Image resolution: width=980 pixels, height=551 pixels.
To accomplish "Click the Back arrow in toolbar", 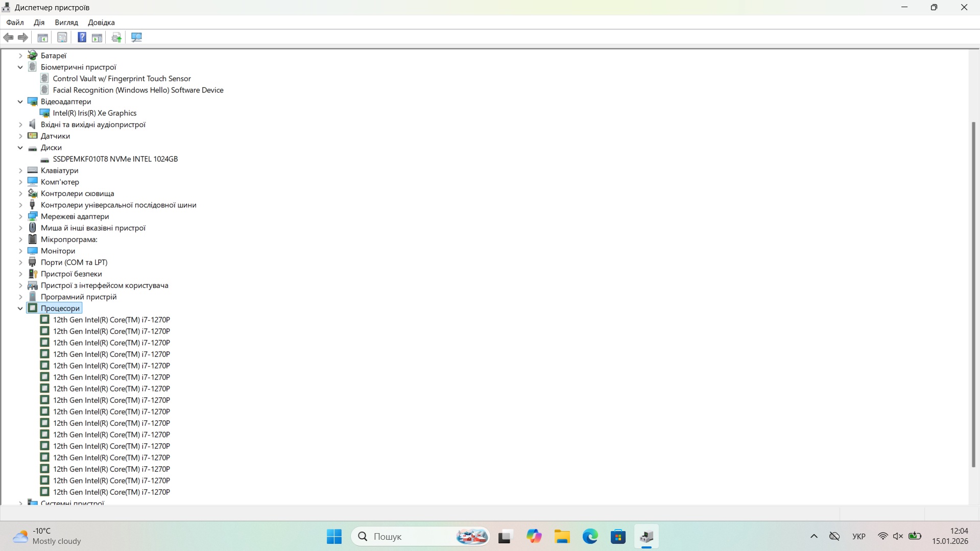I will 8,37.
